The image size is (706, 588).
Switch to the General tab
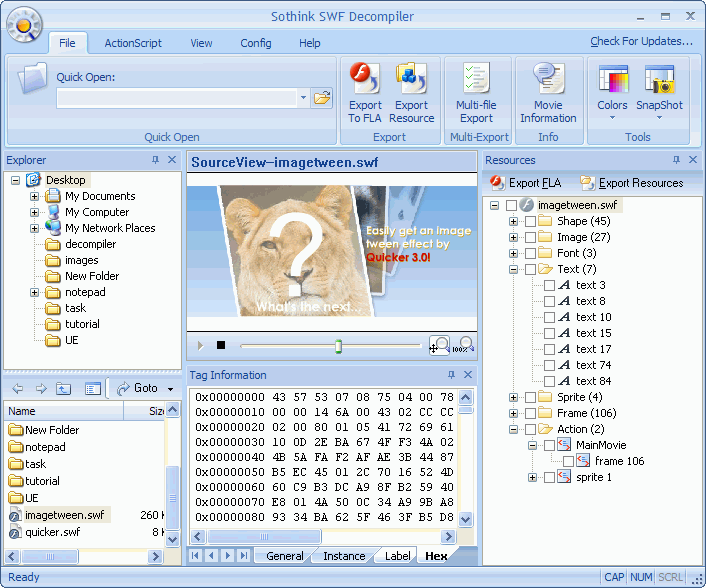pos(285,556)
